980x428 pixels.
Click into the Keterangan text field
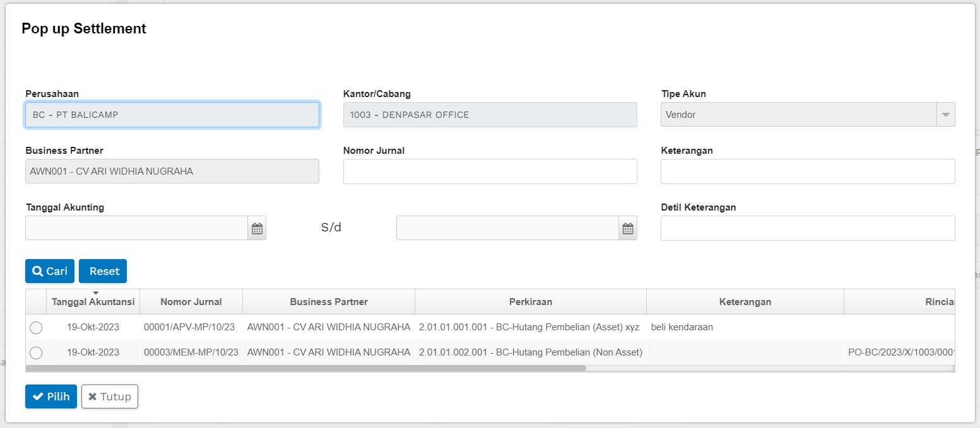(808, 171)
